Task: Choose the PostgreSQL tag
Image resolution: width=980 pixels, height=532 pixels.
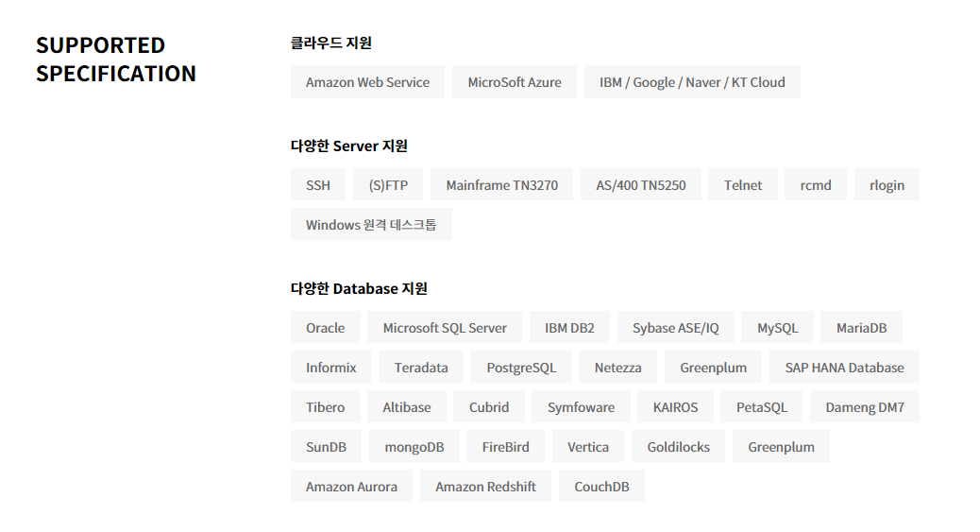Action: click(x=521, y=368)
